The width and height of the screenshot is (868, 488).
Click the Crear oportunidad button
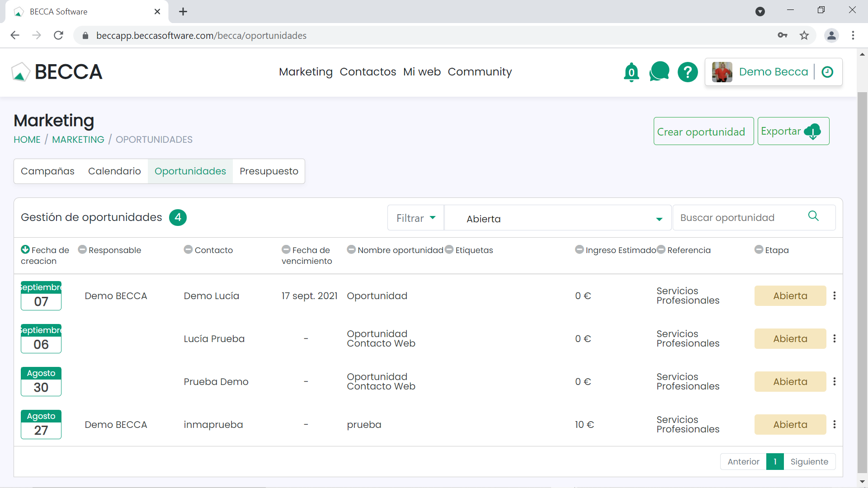(703, 131)
